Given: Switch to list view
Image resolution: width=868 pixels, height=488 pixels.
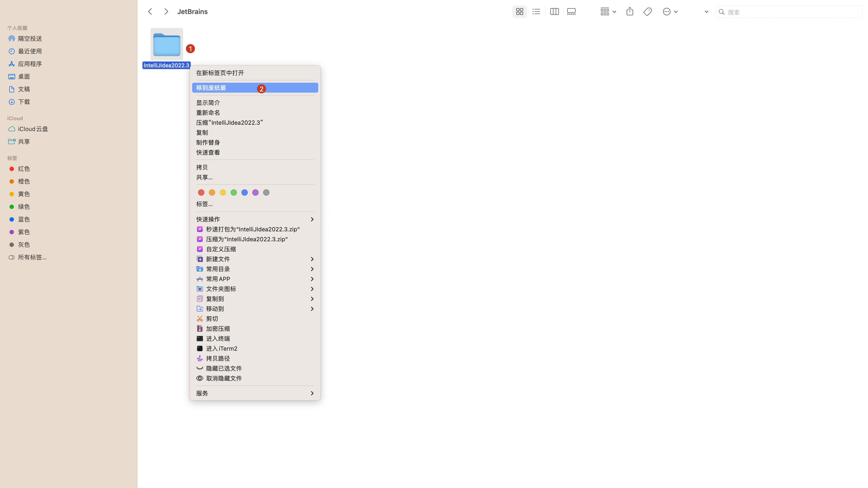Looking at the screenshot, I should coord(536,12).
